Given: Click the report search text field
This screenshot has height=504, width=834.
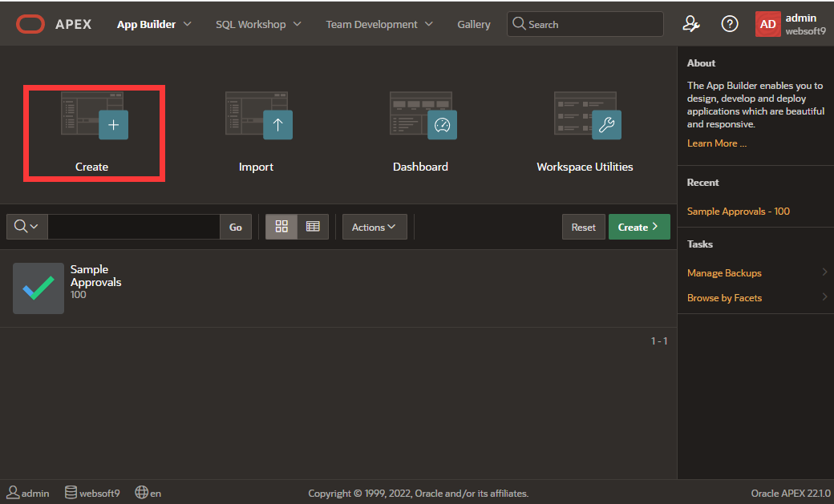Looking at the screenshot, I should pos(133,227).
